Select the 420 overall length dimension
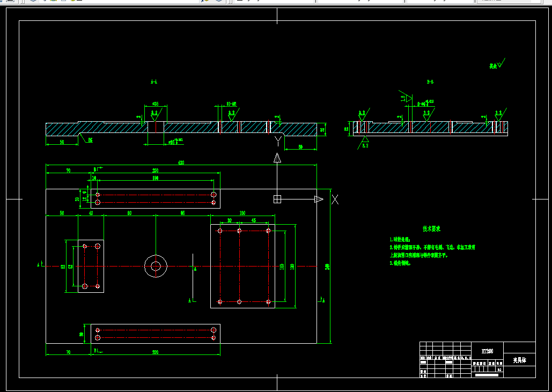The width and height of the screenshot is (552, 392). coord(181,162)
